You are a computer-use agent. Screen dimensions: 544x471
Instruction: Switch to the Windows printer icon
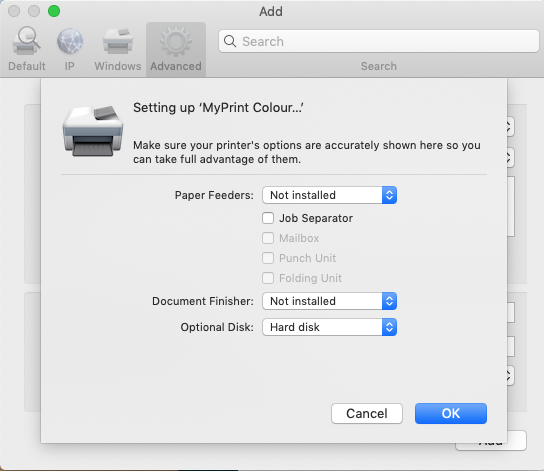(118, 41)
